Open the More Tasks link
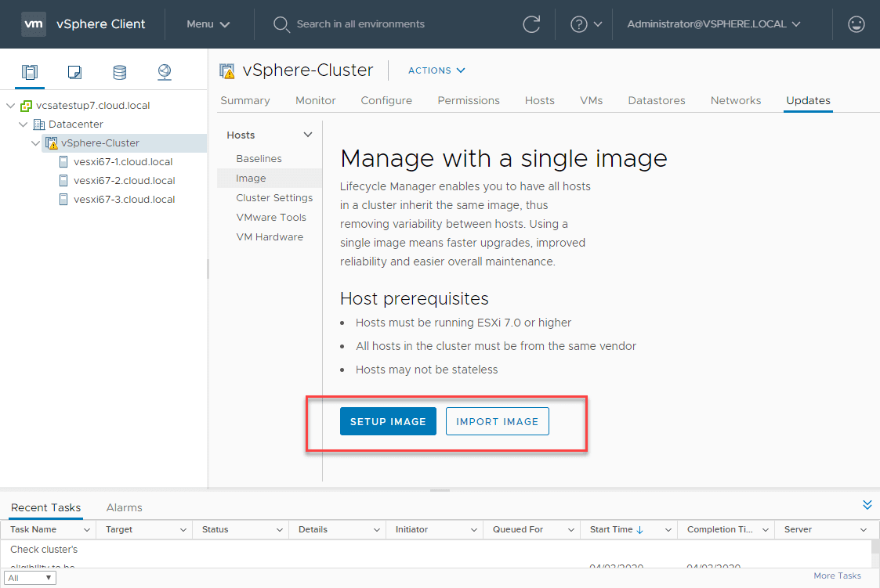This screenshot has height=588, width=880. click(x=837, y=575)
